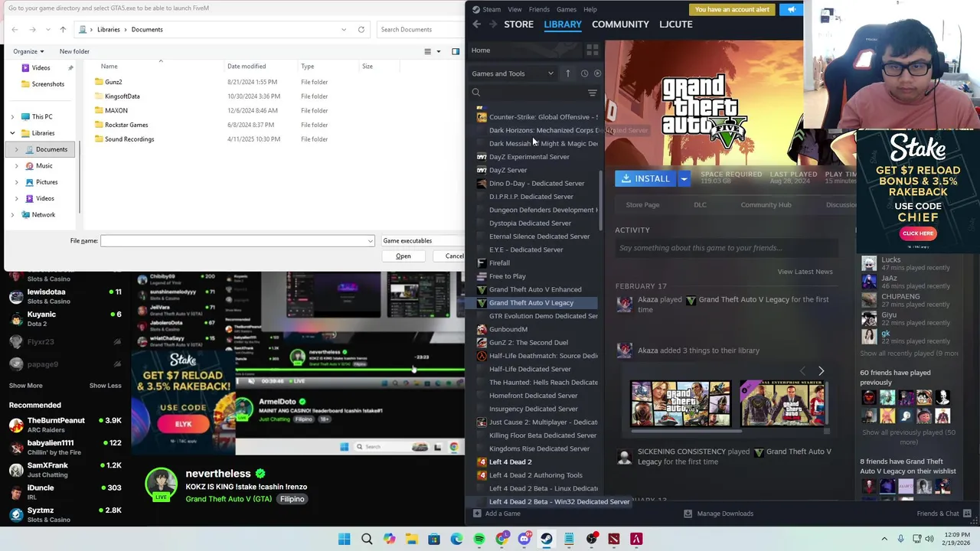Select the Rockstar Games folder

click(x=126, y=125)
